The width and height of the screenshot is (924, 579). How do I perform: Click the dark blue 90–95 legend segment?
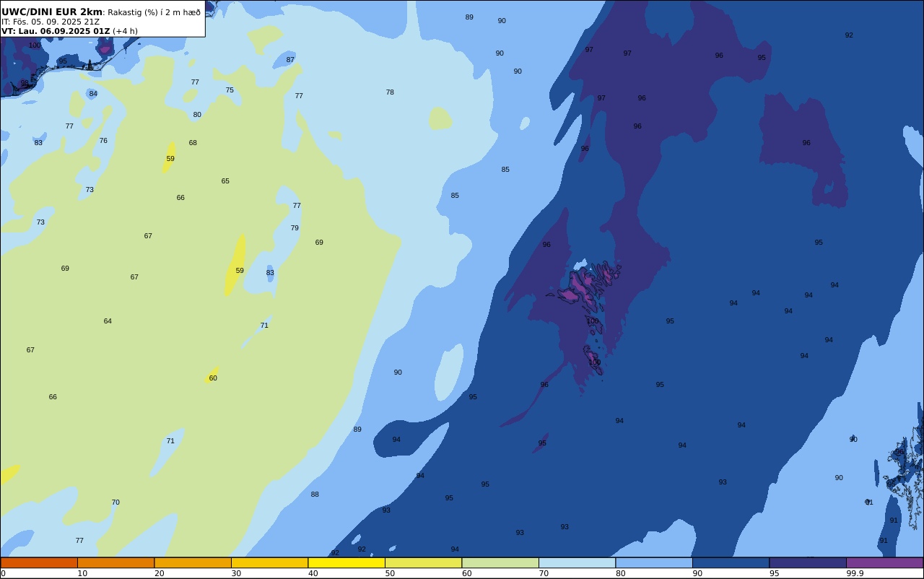pyautogui.click(x=731, y=562)
